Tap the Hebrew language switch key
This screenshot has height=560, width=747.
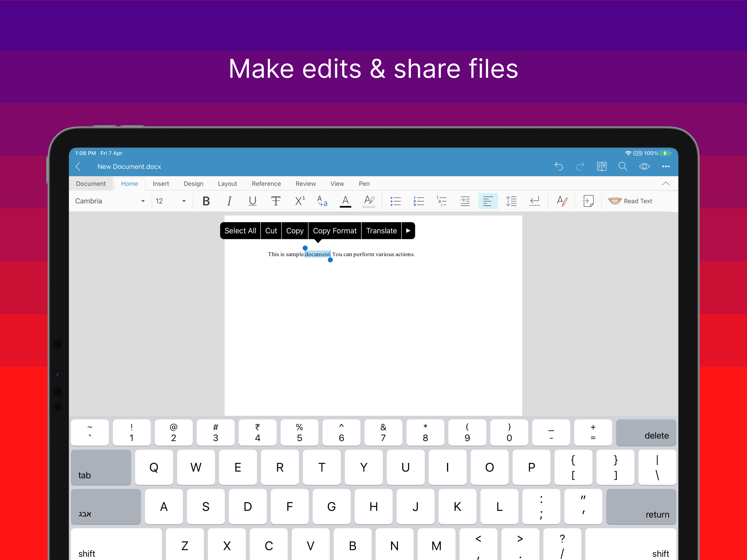pos(106,507)
